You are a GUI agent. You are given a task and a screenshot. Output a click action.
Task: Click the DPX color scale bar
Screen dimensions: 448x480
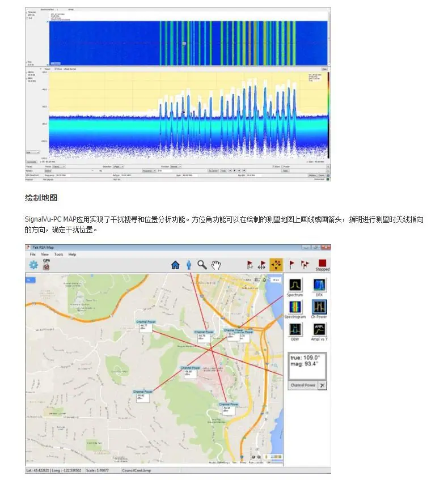[x=328, y=115]
